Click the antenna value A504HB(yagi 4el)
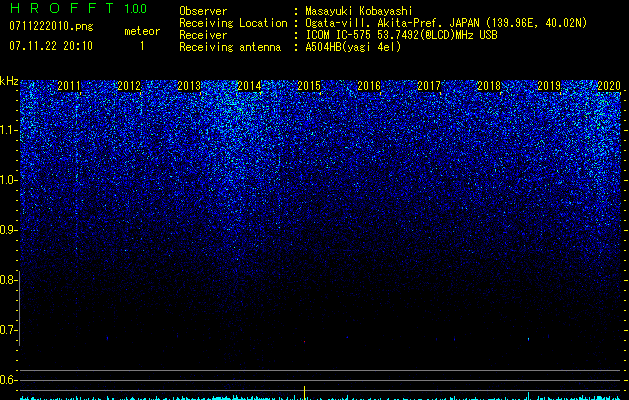629x400 pixels. pyautogui.click(x=353, y=47)
